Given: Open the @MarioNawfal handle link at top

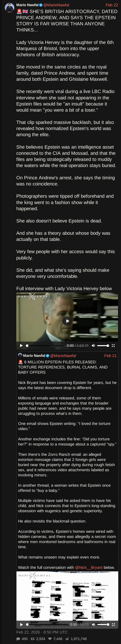Looking at the screenshot, I should click(56, 5).
